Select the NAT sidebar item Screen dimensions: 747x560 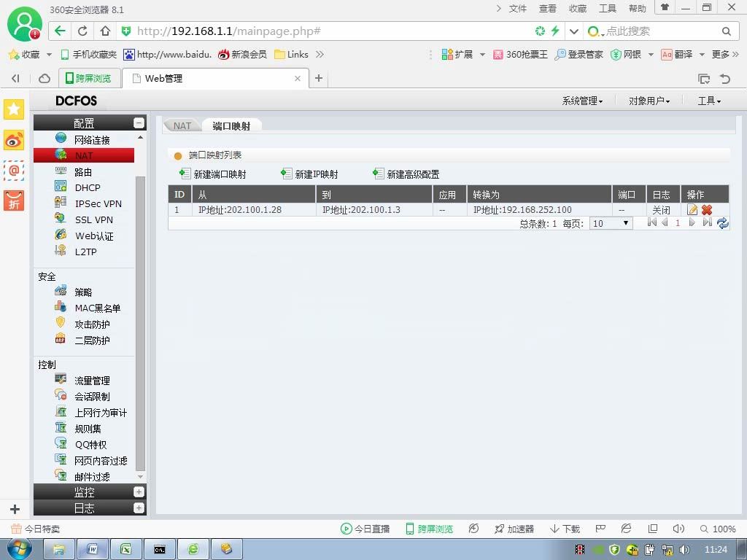point(84,155)
